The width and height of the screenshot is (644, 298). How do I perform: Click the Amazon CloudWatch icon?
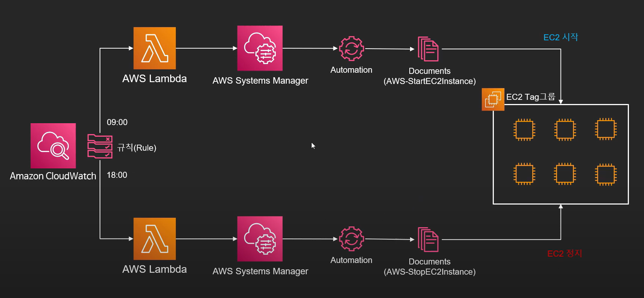(53, 146)
